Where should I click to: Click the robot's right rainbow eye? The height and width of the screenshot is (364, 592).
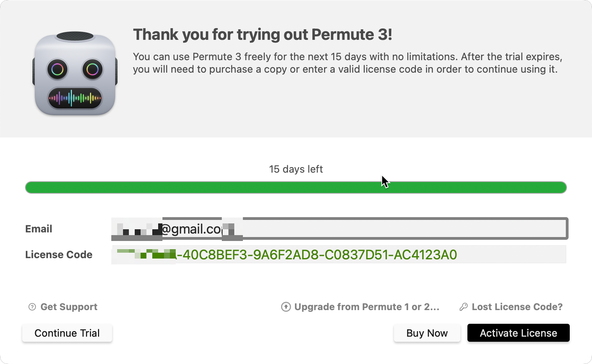click(93, 70)
